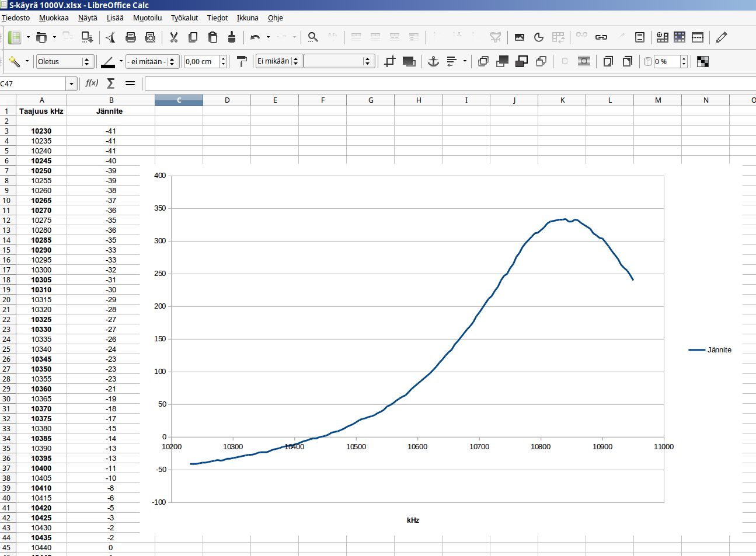Insert an image using picture icon

(x=519, y=37)
